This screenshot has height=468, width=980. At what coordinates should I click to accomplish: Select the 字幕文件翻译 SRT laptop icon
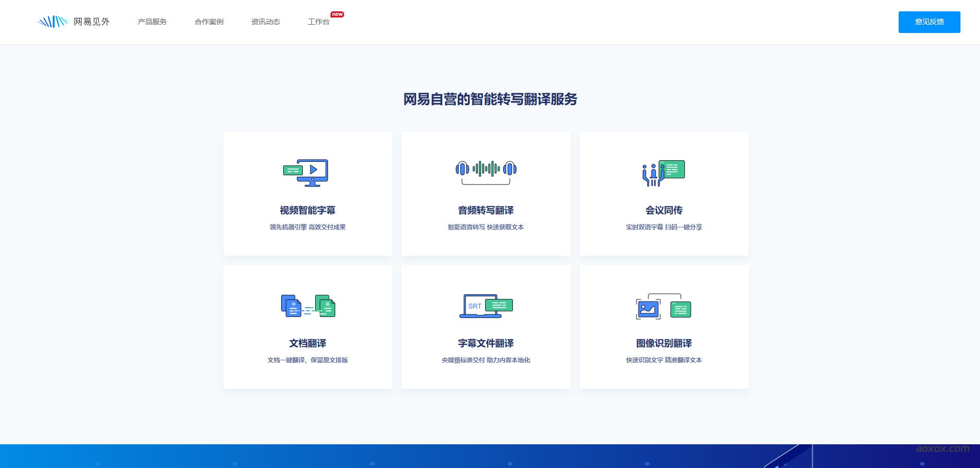[x=485, y=306]
